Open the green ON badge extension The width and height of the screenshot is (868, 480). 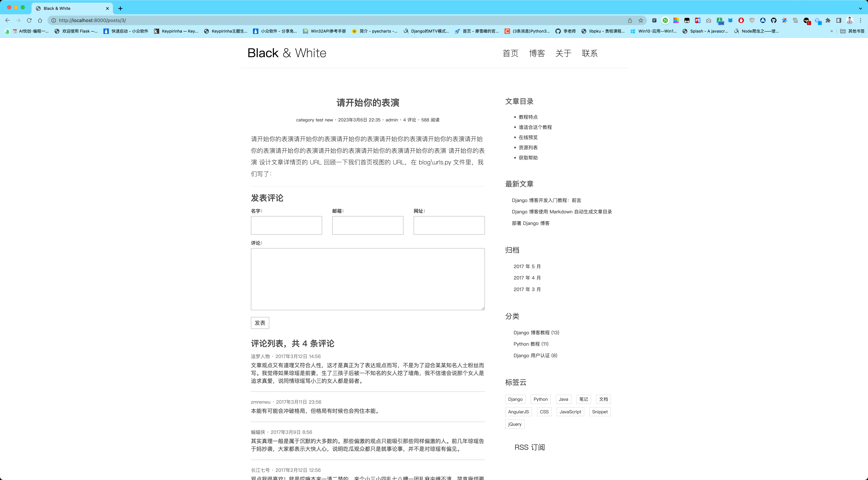point(720,21)
